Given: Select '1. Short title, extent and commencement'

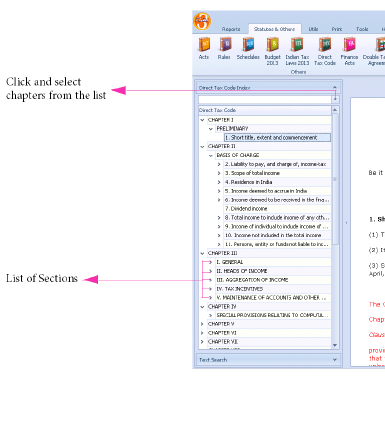Looking at the screenshot, I should 277,137.
